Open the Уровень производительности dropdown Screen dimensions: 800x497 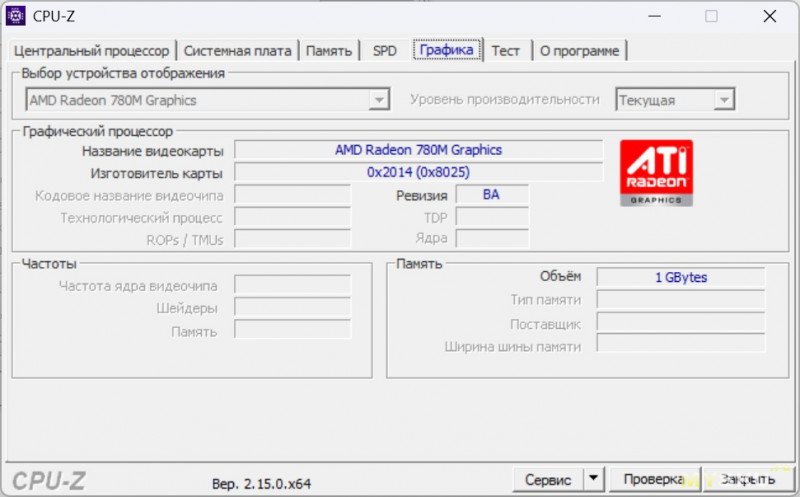coord(724,100)
